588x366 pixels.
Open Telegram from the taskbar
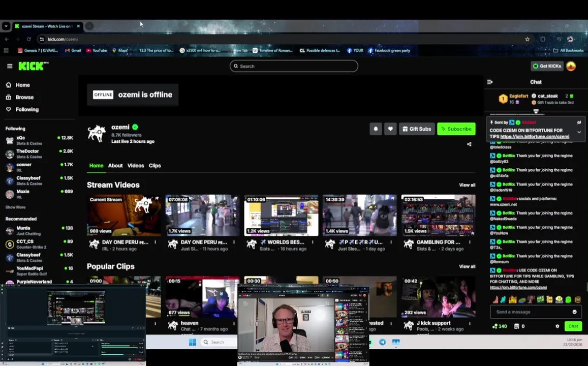tap(382, 342)
